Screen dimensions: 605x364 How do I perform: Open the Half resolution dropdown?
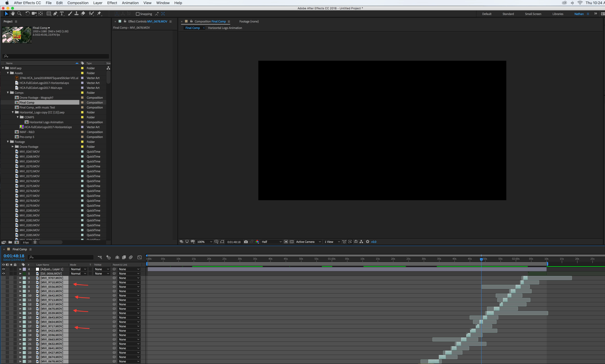272,242
